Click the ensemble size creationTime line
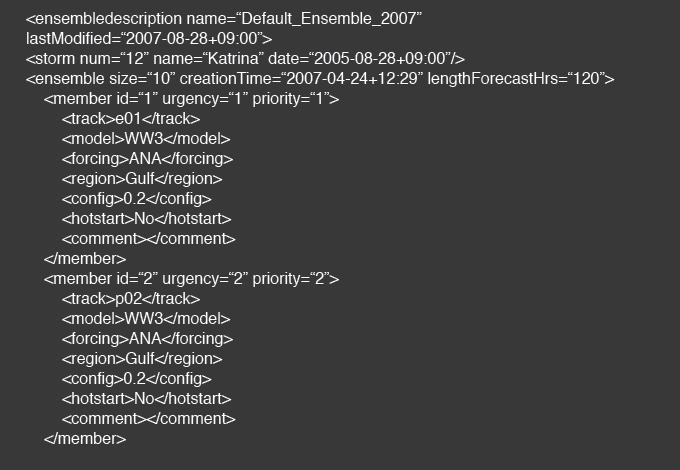This screenshot has height=470, width=680. pyautogui.click(x=320, y=79)
